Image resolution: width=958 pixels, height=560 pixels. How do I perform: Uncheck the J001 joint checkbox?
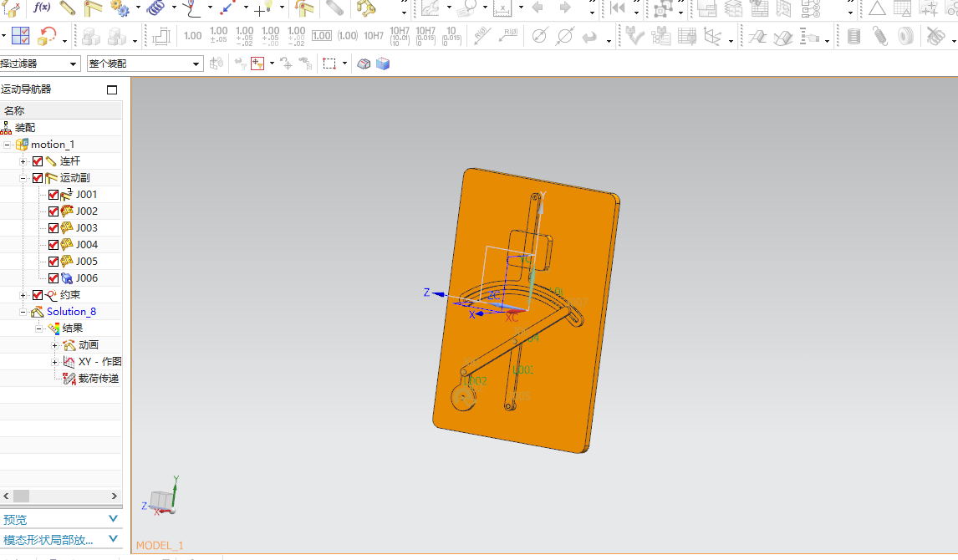(x=54, y=195)
